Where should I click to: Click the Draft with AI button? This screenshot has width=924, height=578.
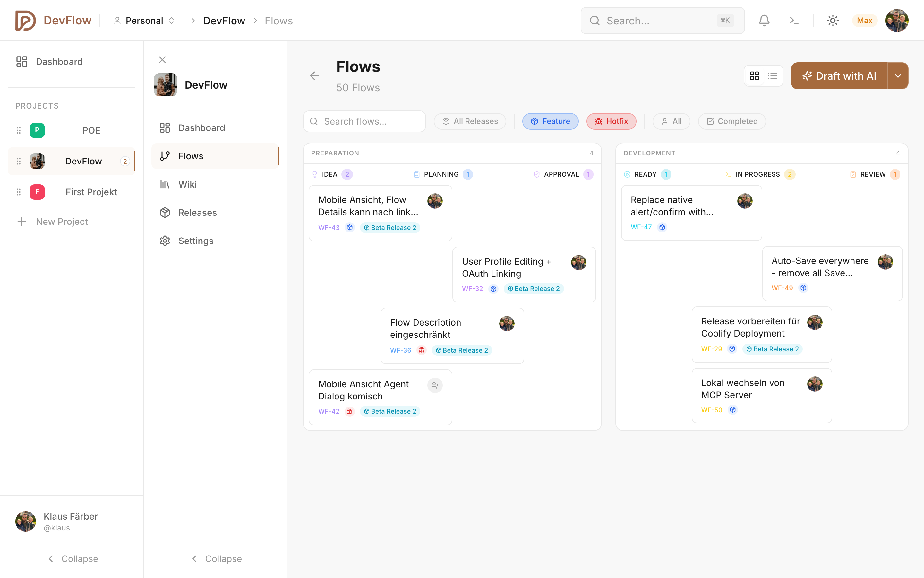coord(839,76)
